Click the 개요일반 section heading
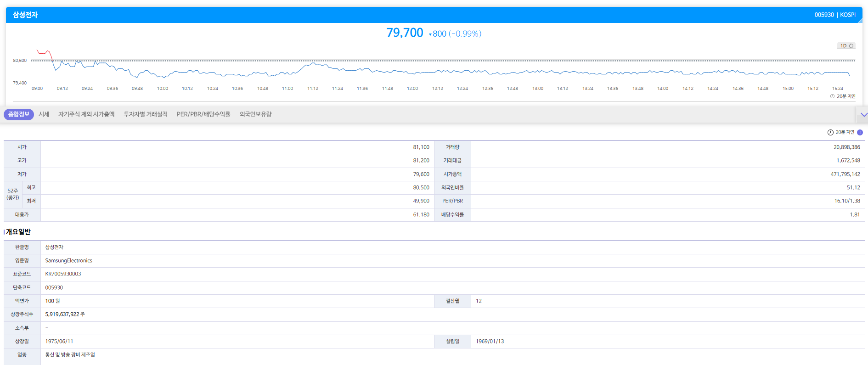This screenshot has width=868, height=365. 18,232
